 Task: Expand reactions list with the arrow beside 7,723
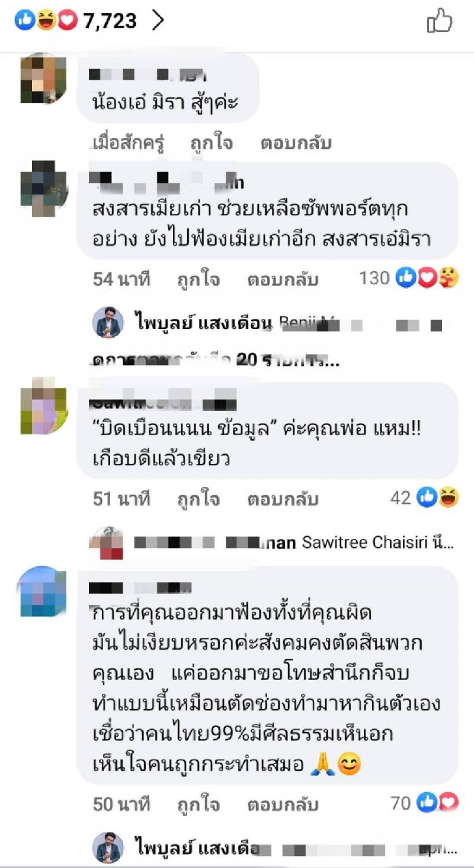tap(158, 21)
